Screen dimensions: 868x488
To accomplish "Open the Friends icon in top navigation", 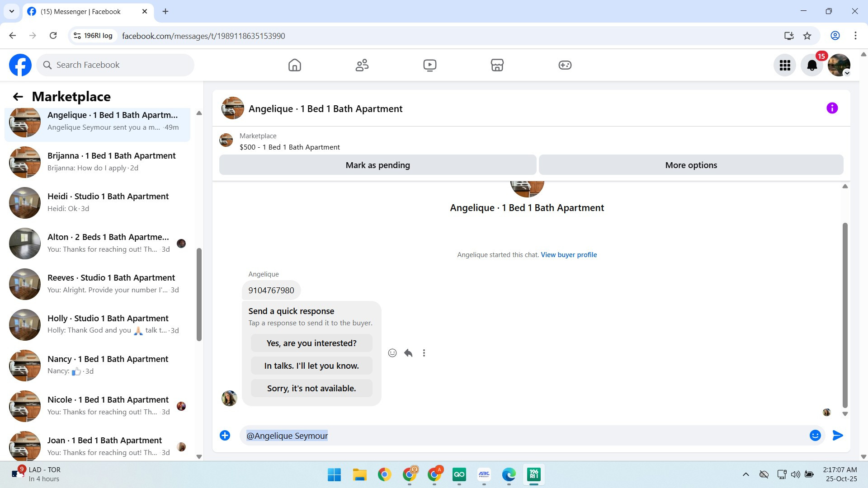I will click(x=362, y=65).
